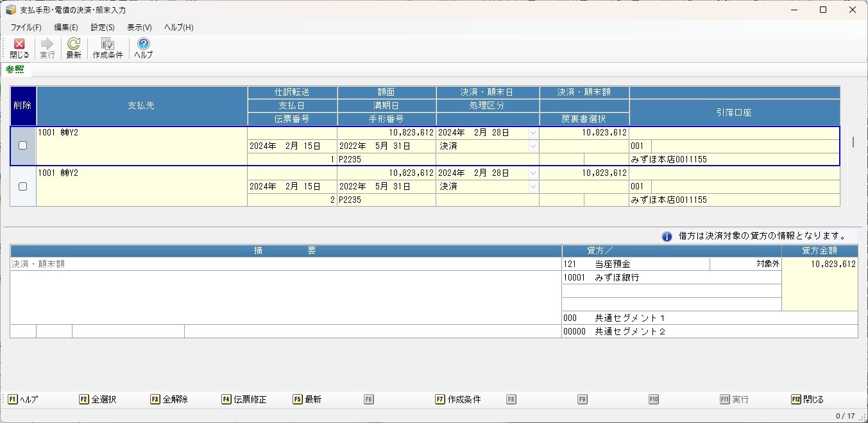The height and width of the screenshot is (423, 868).
Task: Check the delete checkbox for first row
Action: [x=23, y=146]
